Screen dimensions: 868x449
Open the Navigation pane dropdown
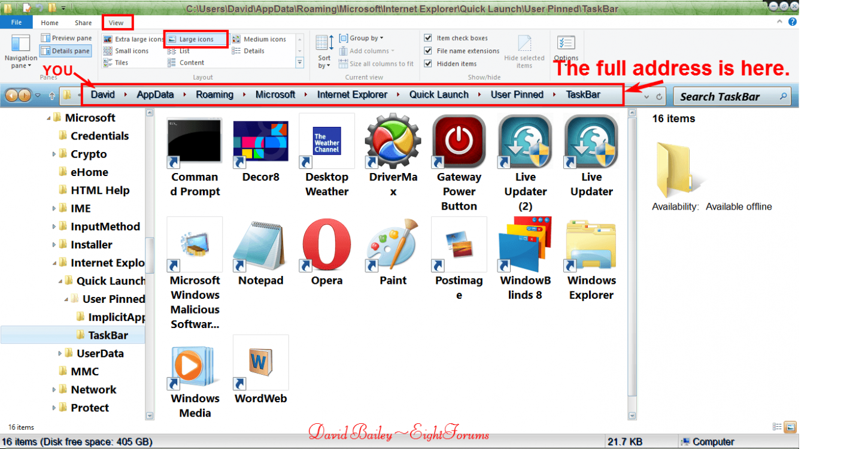(21, 51)
